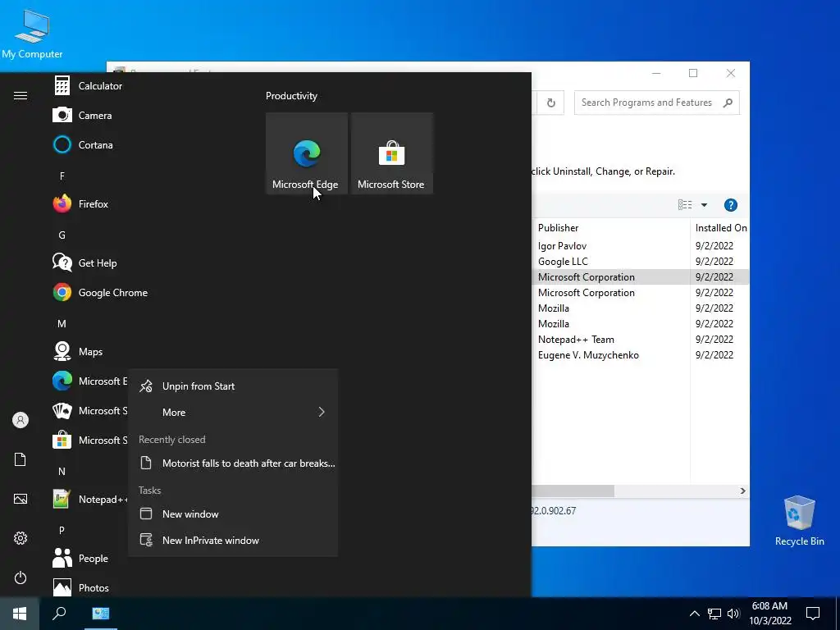
Task: Expand the More submenu
Action: tap(233, 412)
